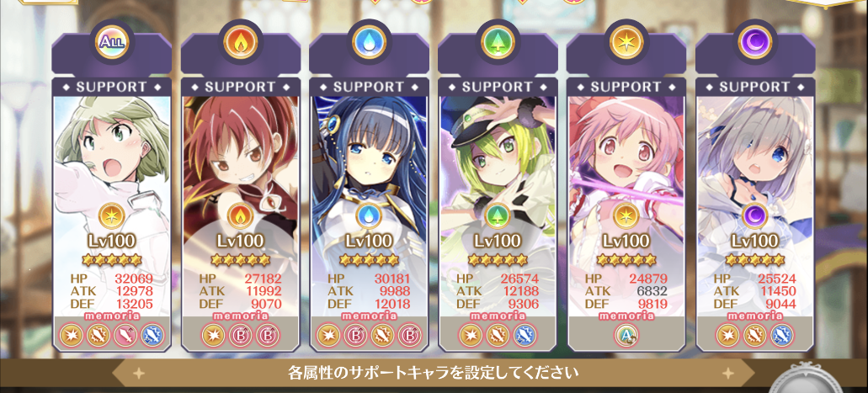Open the green-haired ALL support character card
This screenshot has width=868, height=393.
(x=112, y=215)
